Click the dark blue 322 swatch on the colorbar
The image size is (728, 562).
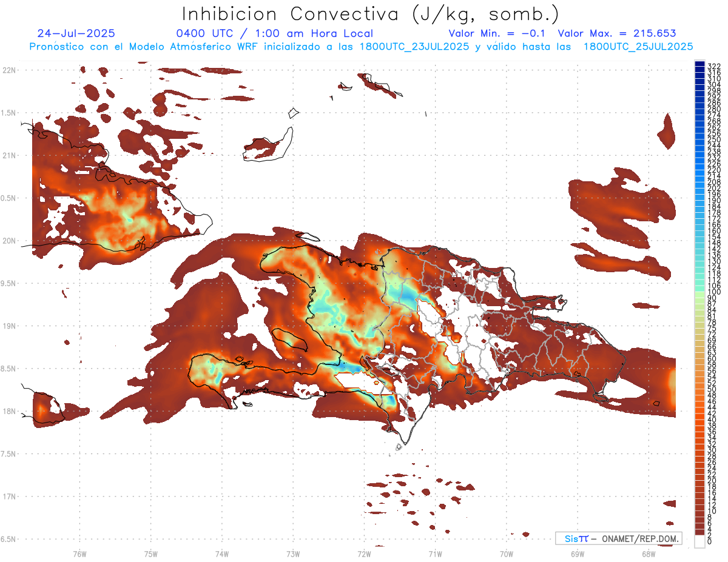699,64
